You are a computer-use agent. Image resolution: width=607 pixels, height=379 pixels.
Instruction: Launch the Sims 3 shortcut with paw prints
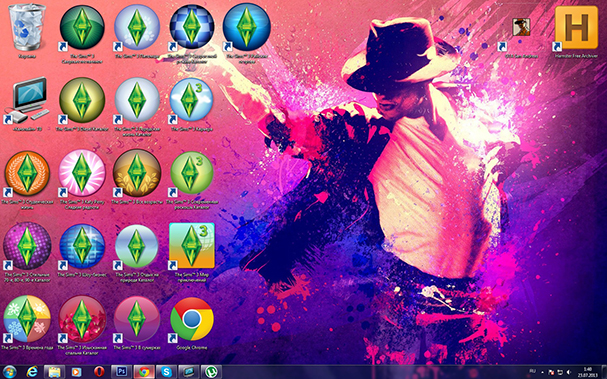tap(137, 27)
